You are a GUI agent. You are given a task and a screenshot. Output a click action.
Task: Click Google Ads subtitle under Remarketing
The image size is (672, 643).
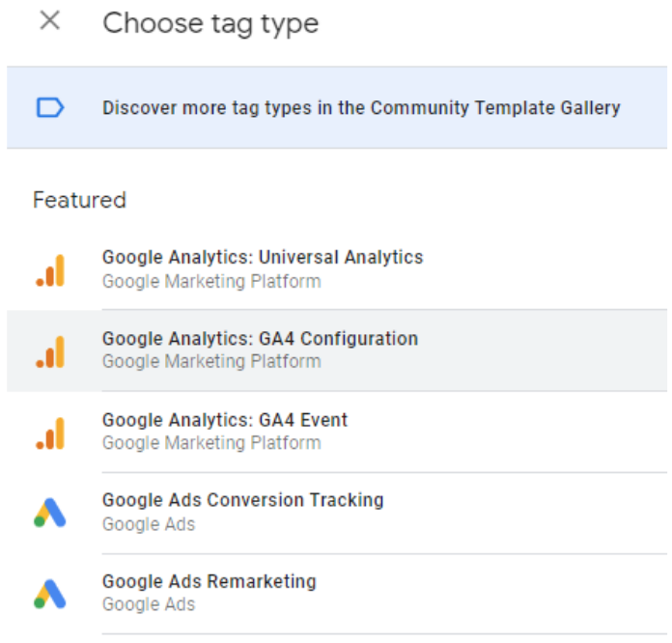(x=149, y=605)
